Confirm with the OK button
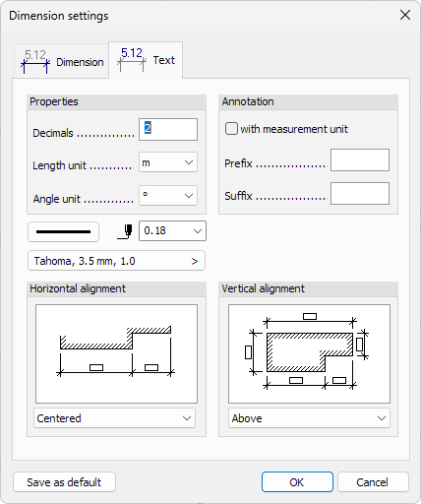This screenshot has height=504, width=421. pos(297,482)
